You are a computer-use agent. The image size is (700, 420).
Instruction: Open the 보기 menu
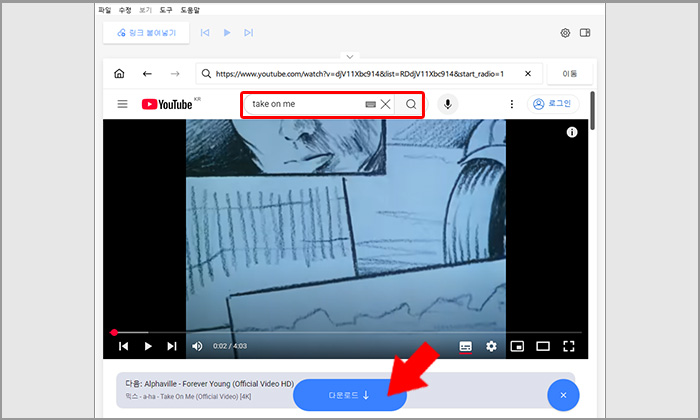click(x=145, y=10)
